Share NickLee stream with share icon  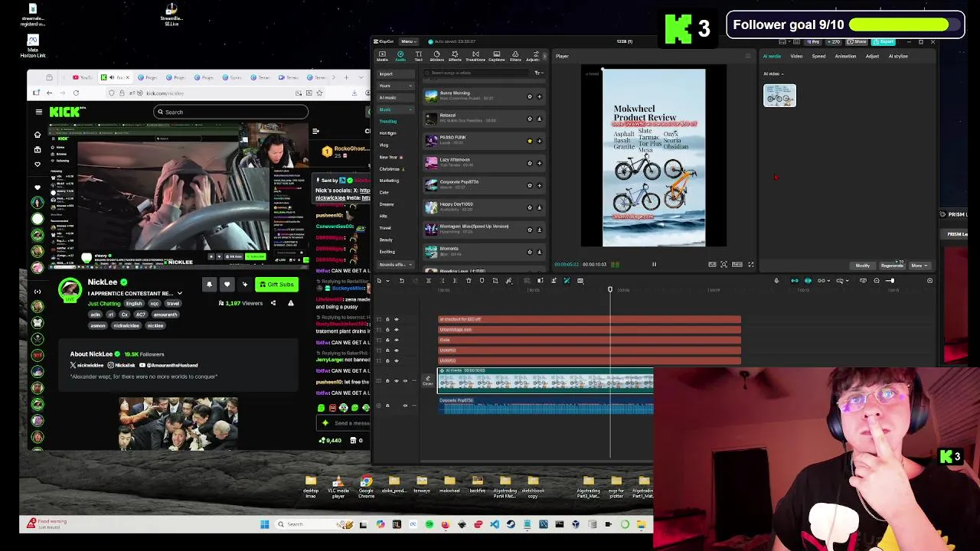coord(273,303)
